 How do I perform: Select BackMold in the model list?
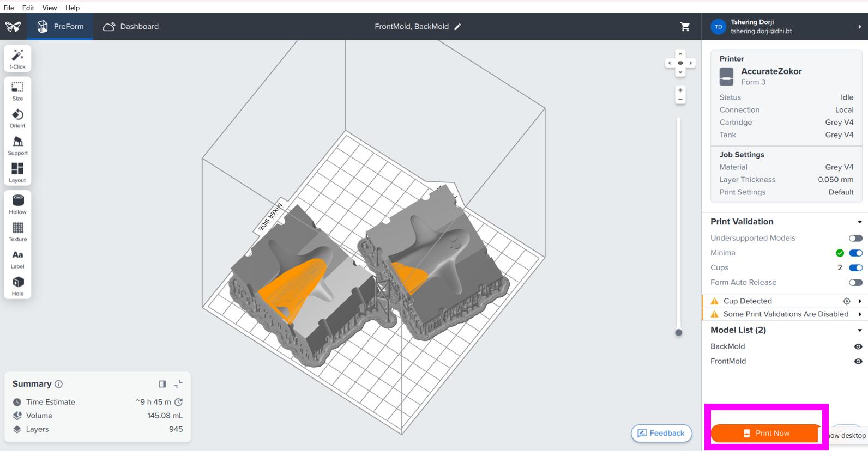pyautogui.click(x=727, y=346)
